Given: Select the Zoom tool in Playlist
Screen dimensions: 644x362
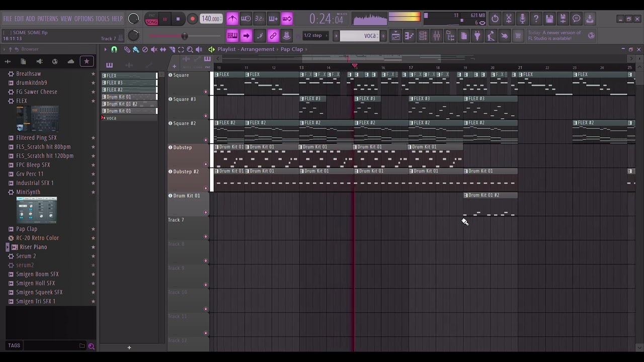Looking at the screenshot, I should (x=190, y=49).
